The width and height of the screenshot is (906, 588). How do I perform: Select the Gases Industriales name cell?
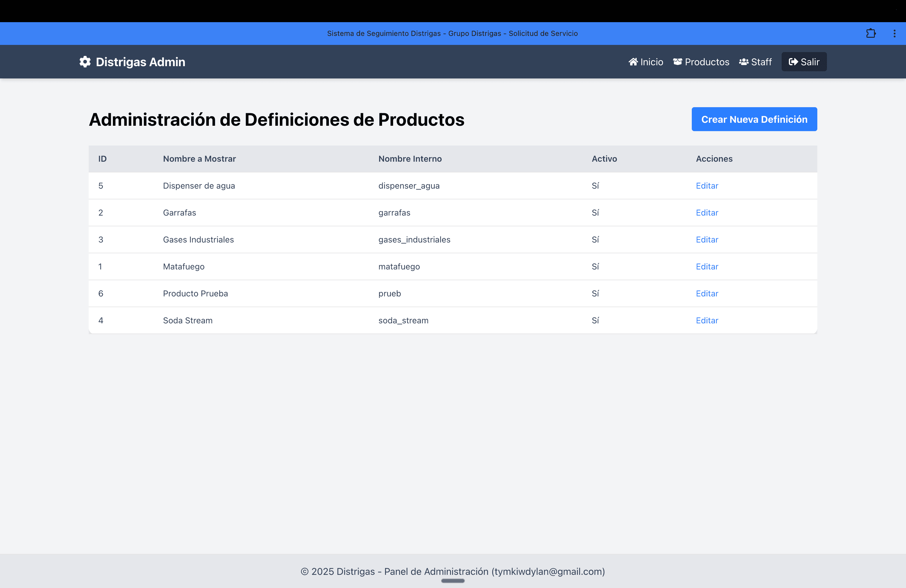point(198,240)
